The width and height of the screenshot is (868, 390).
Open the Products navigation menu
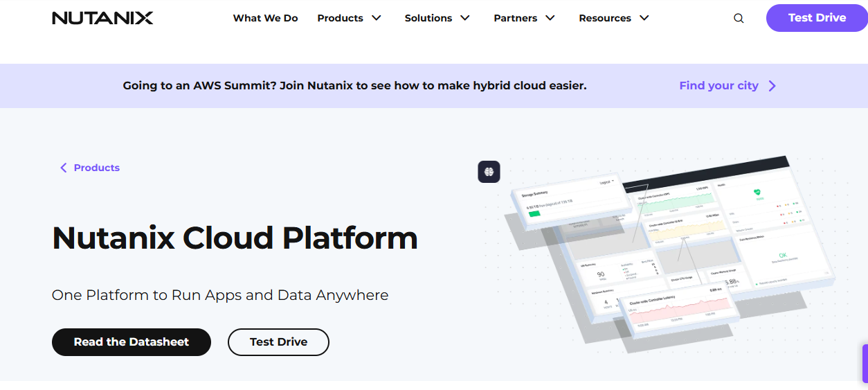point(340,18)
